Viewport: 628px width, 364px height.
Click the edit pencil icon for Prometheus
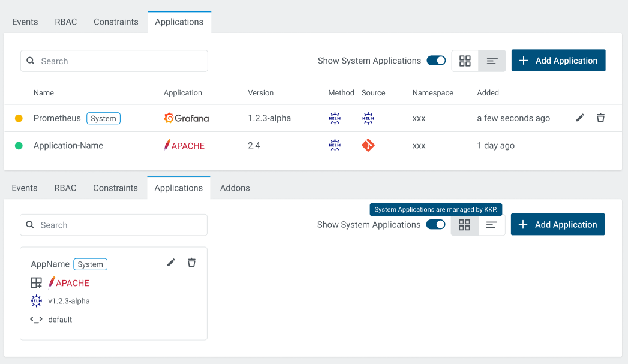[x=579, y=118]
